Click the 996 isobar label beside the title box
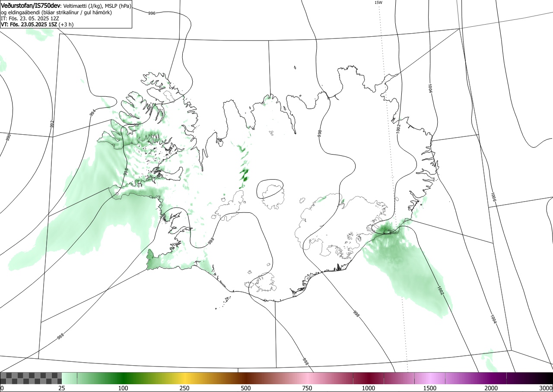The width and height of the screenshot is (553, 392). pos(152,13)
